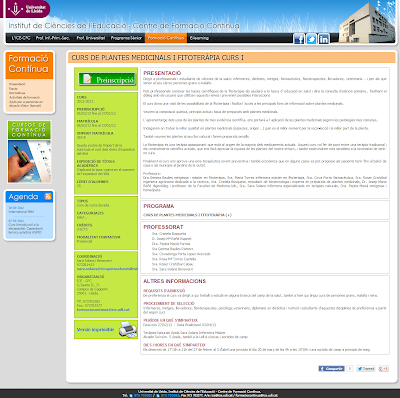Click the Dies i hores en què s'imparteix subheading

[174, 345]
